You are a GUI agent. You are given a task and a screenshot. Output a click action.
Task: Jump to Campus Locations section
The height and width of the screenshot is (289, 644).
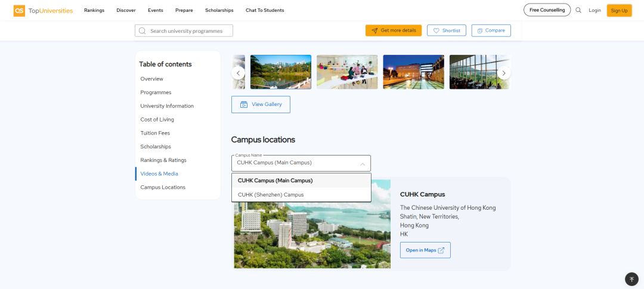163,187
